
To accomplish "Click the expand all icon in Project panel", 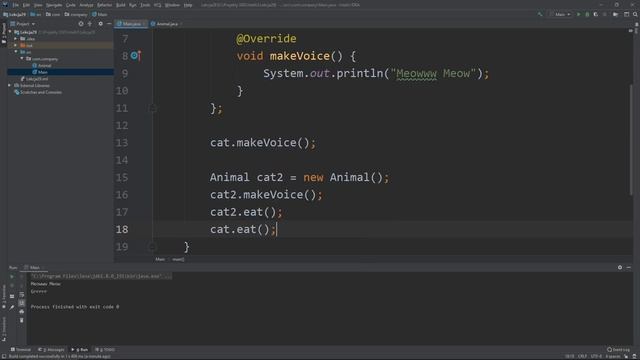I will point(90,24).
